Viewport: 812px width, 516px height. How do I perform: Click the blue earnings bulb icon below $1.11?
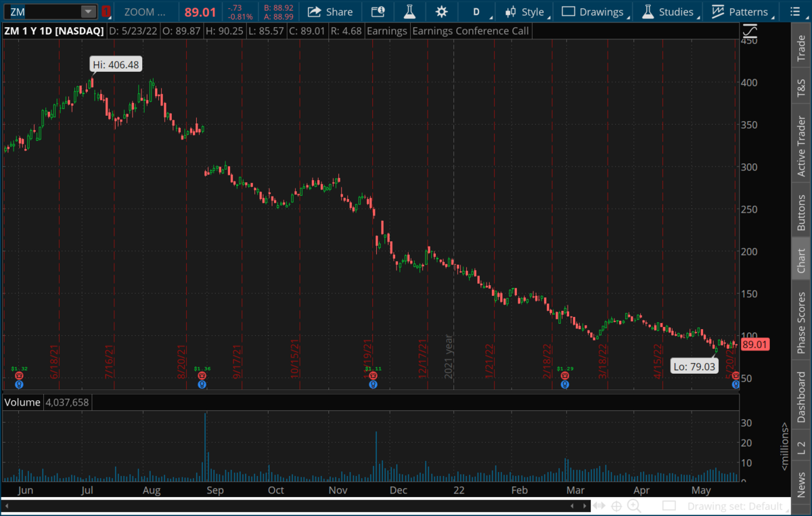tap(373, 385)
